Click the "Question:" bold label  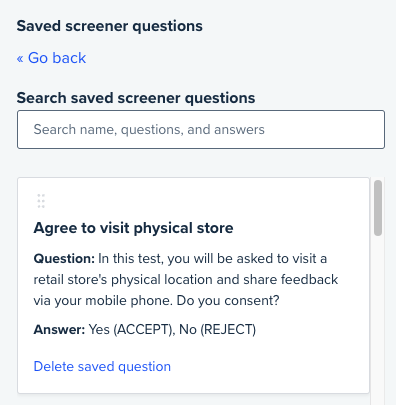(x=64, y=259)
